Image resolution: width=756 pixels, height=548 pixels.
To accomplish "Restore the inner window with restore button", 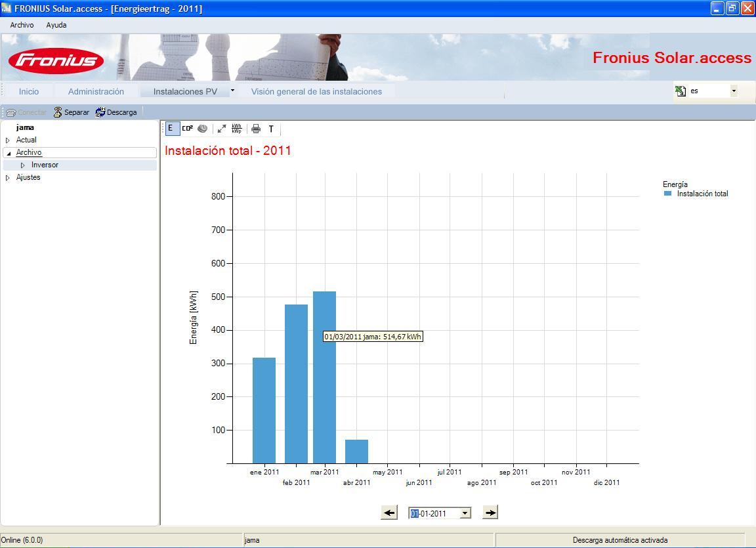I will 732,8.
